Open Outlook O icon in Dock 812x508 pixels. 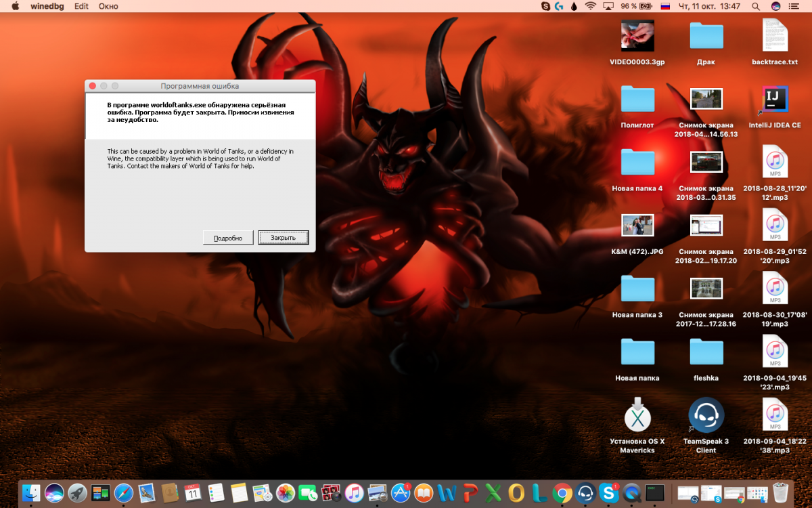pos(516,492)
